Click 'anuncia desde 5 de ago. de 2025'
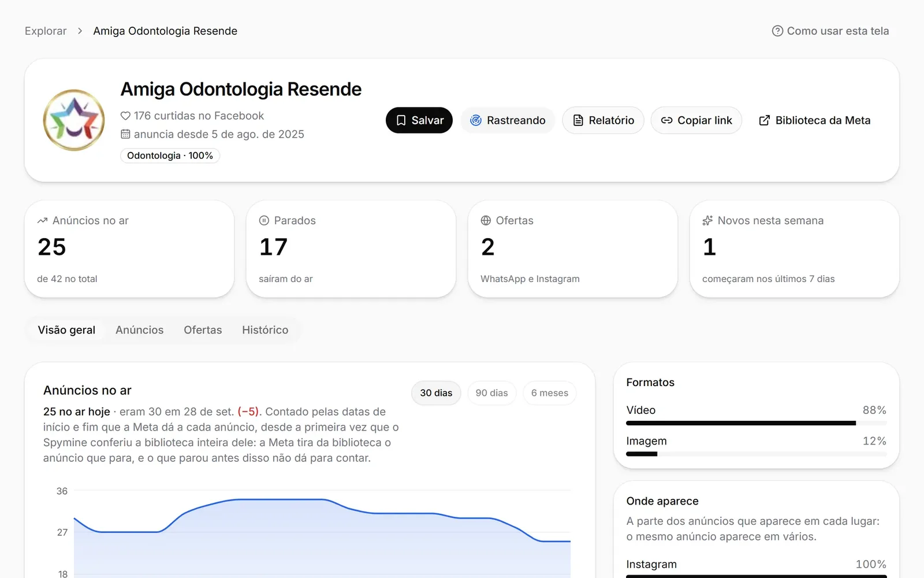Screen dimensions: 924x578 (x=219, y=134)
